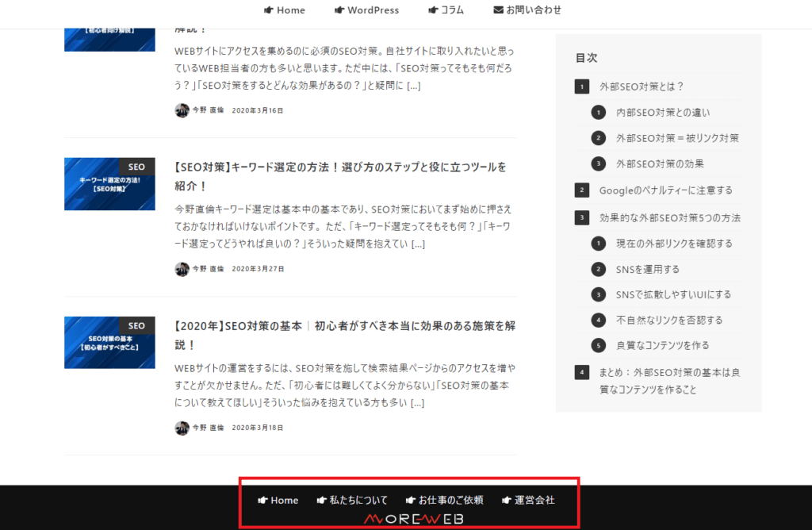Image resolution: width=812 pixels, height=530 pixels.
Task: Click hand icon beside コラム link
Action: click(x=433, y=10)
